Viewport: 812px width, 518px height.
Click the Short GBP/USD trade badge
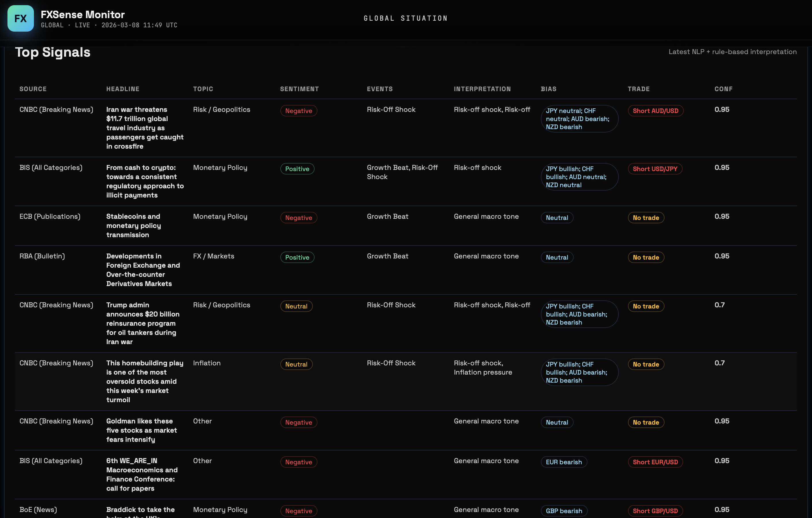[655, 511]
